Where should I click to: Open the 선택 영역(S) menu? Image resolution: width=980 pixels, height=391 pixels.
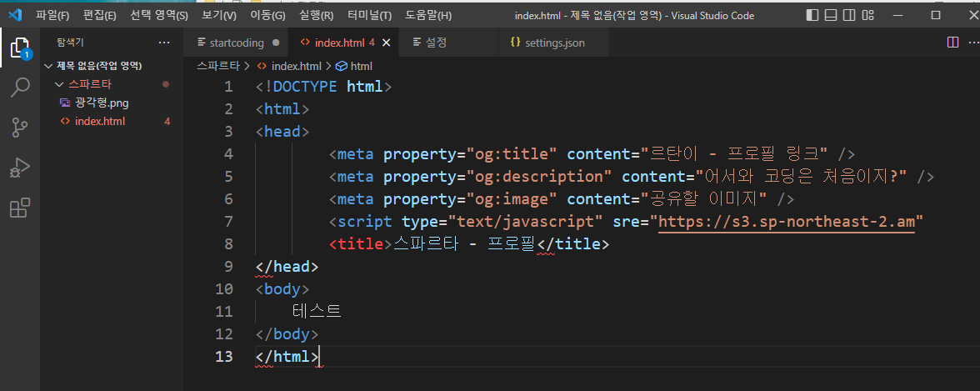[x=158, y=15]
